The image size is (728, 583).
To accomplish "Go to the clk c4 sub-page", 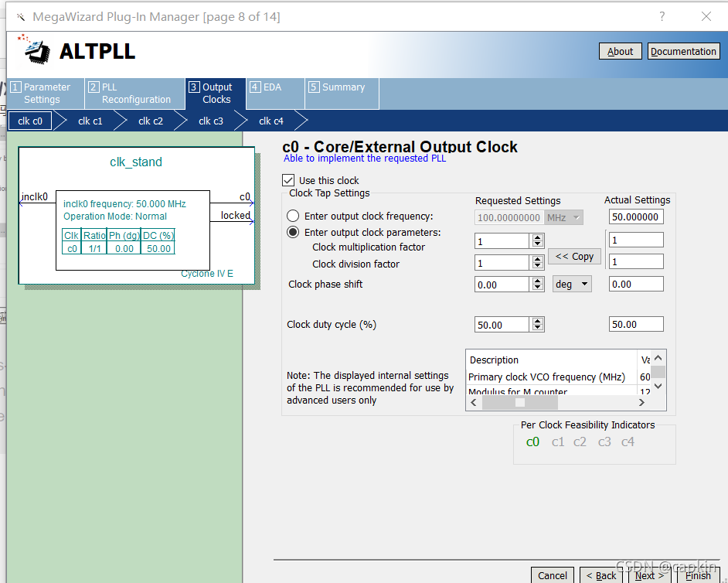I will coord(271,121).
